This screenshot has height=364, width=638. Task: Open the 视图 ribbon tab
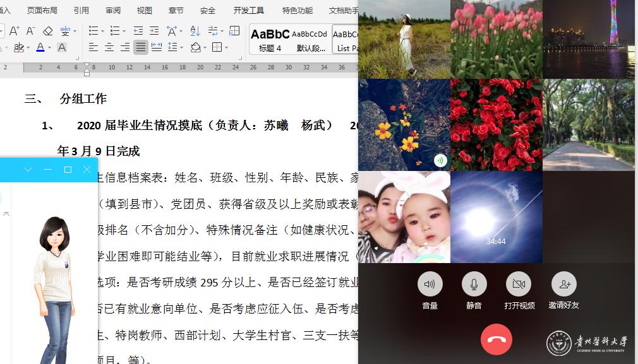(x=144, y=11)
